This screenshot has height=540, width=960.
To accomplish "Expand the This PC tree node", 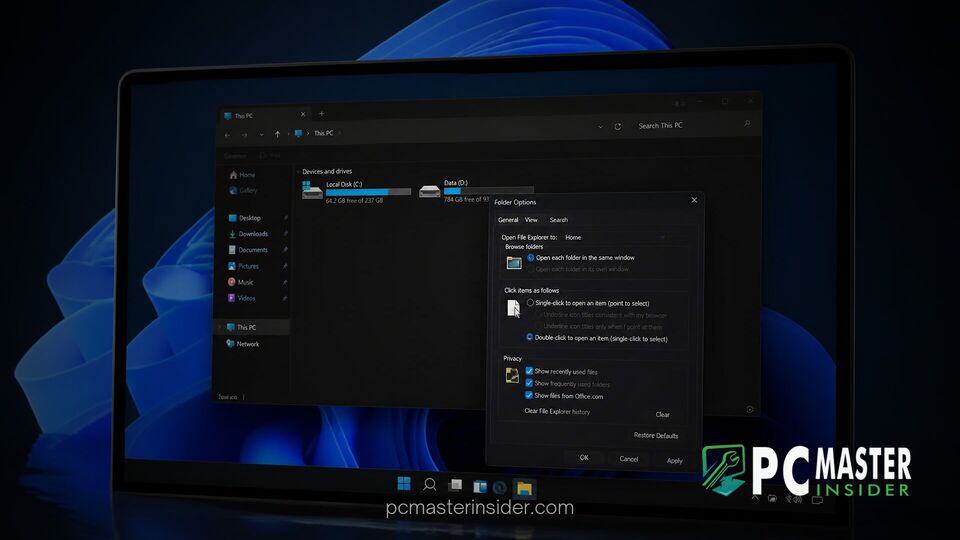I will coord(220,328).
